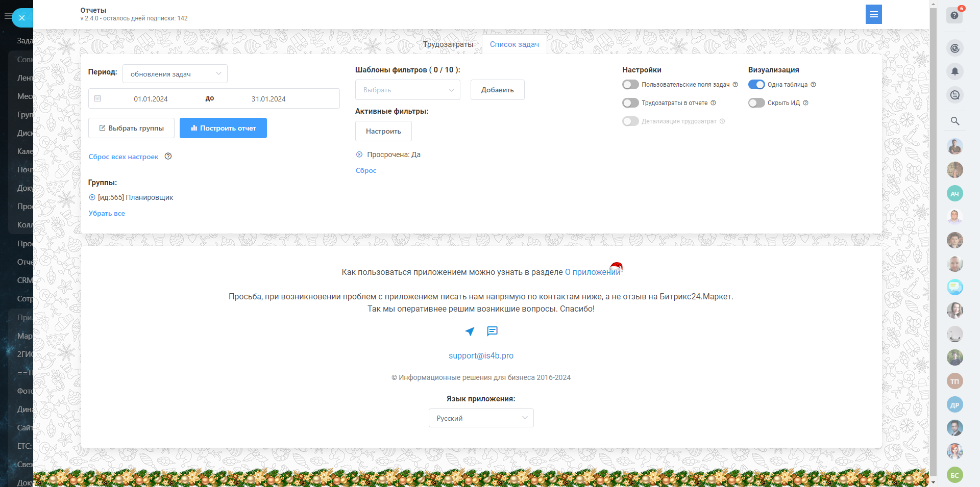Open chat with contact ДР
The height and width of the screenshot is (487, 980).
[x=955, y=405]
